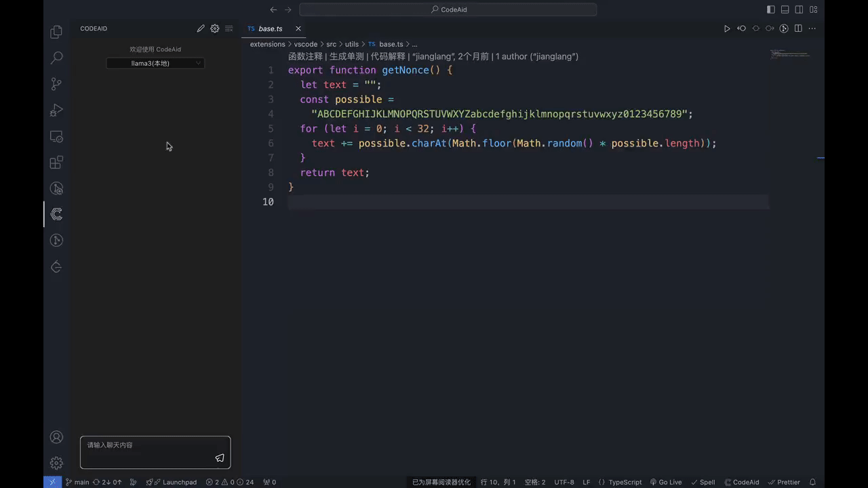Open Source Control view in activity bar
The width and height of the screenshot is (868, 488).
tap(56, 84)
